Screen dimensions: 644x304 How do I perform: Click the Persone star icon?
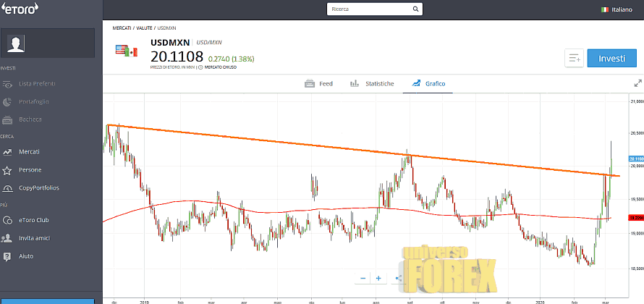click(7, 170)
